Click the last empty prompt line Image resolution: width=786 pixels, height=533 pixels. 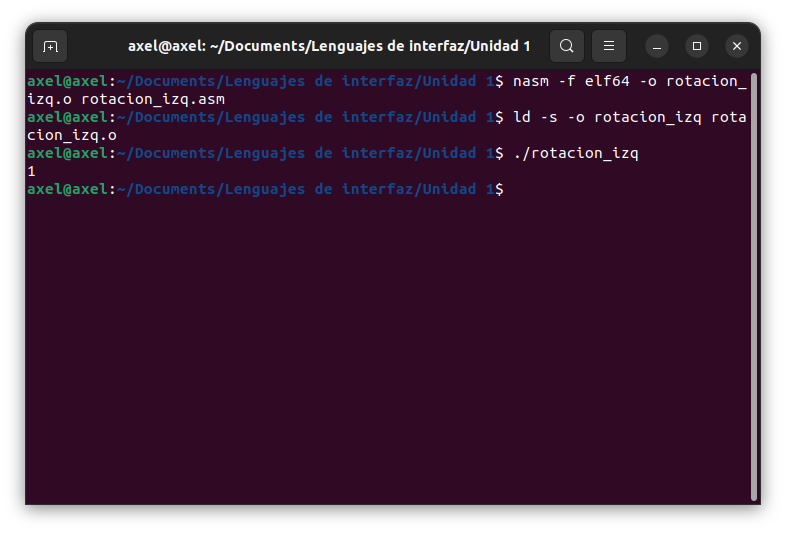[265, 190]
